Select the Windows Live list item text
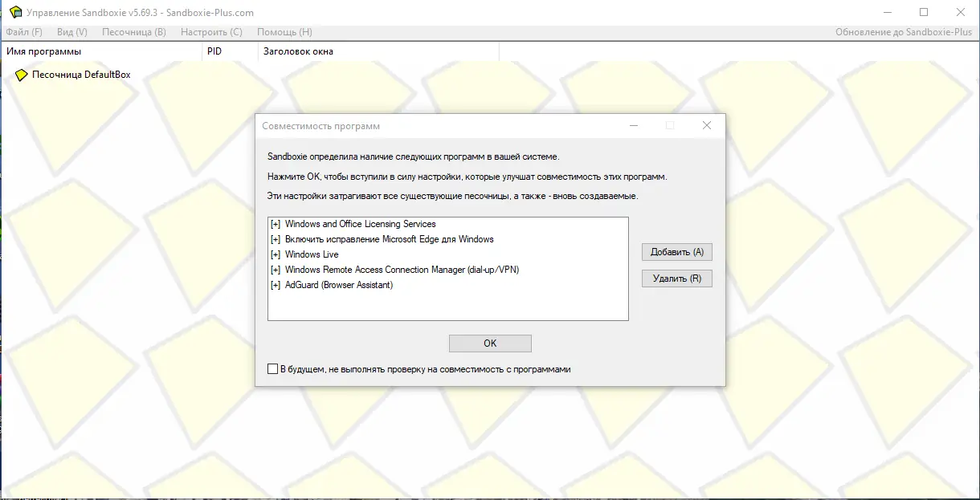The height and width of the screenshot is (500, 980). click(x=312, y=254)
